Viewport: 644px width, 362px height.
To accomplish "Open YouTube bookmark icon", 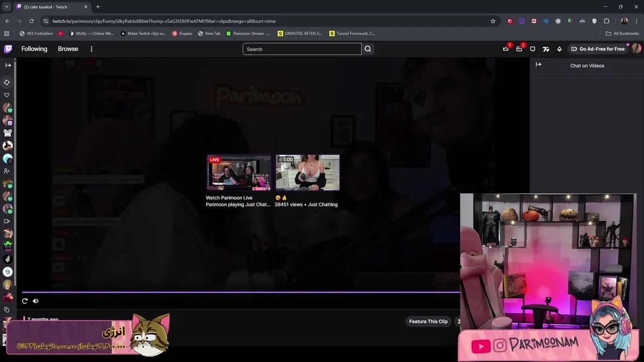I will click(x=61, y=34).
